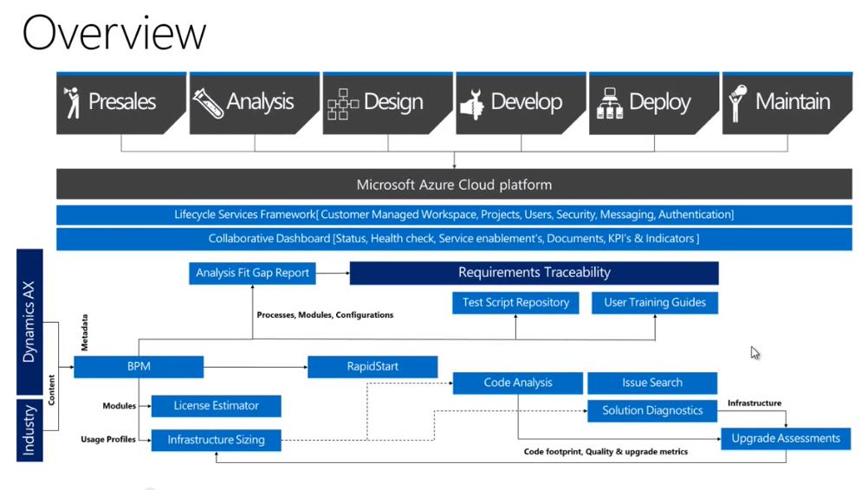Click the vertical Dynamics AX block
The width and height of the screenshot is (868, 490).
point(30,321)
